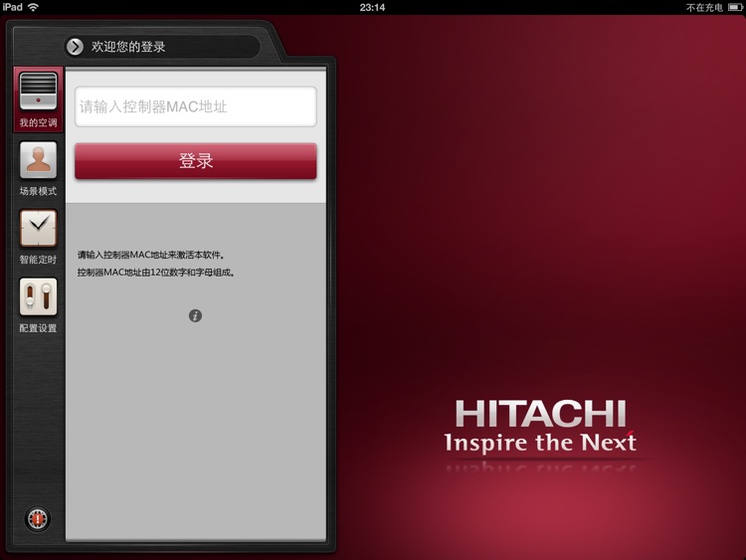The image size is (746, 560).
Task: Select the 场景模式 person icon
Action: [x=38, y=160]
